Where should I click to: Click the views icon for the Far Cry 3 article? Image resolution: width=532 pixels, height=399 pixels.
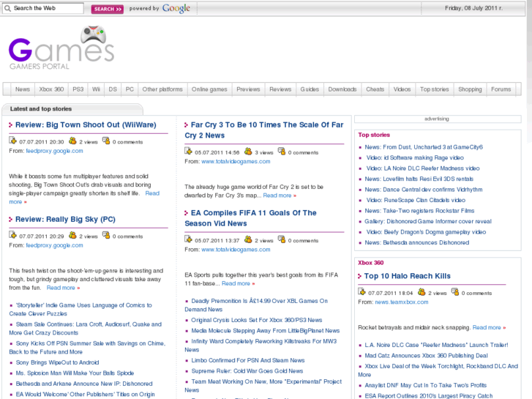click(x=248, y=151)
